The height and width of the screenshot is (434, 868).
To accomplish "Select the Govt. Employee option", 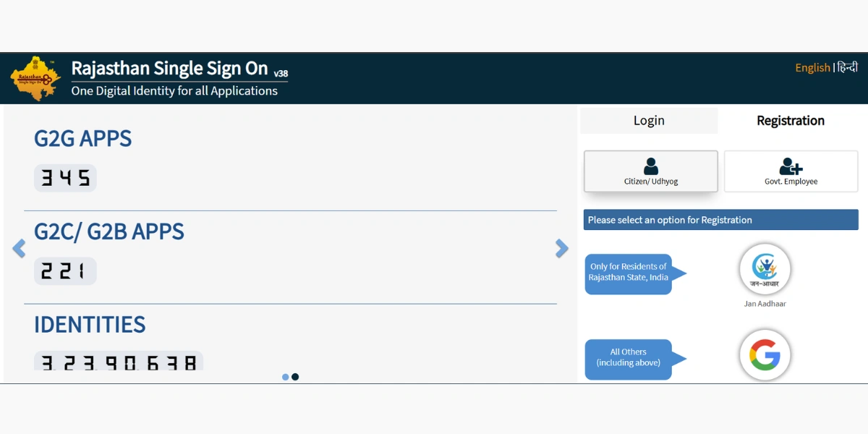I will coord(791,171).
